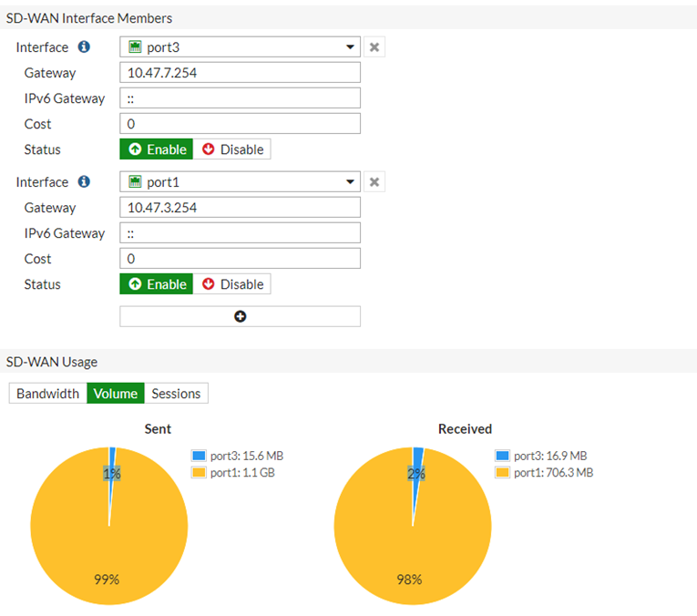Viewport: 697px width, 616px height.
Task: Click the info icon beside first Interface label
Action: pyautogui.click(x=84, y=47)
